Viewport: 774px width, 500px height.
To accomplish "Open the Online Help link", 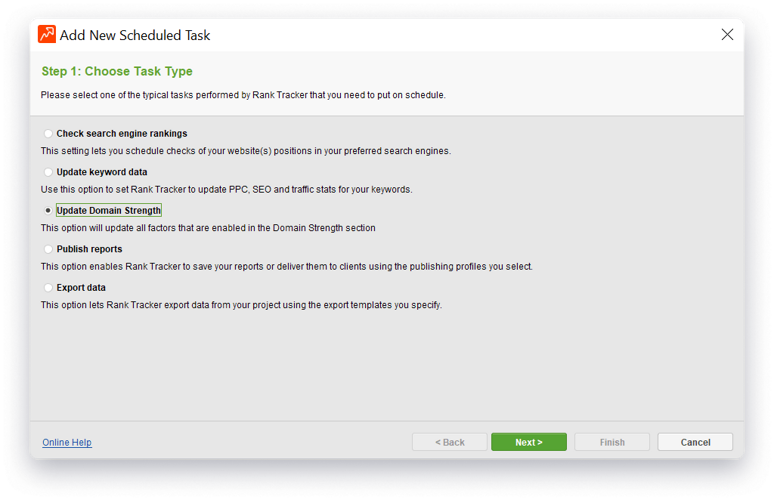I will (x=67, y=442).
